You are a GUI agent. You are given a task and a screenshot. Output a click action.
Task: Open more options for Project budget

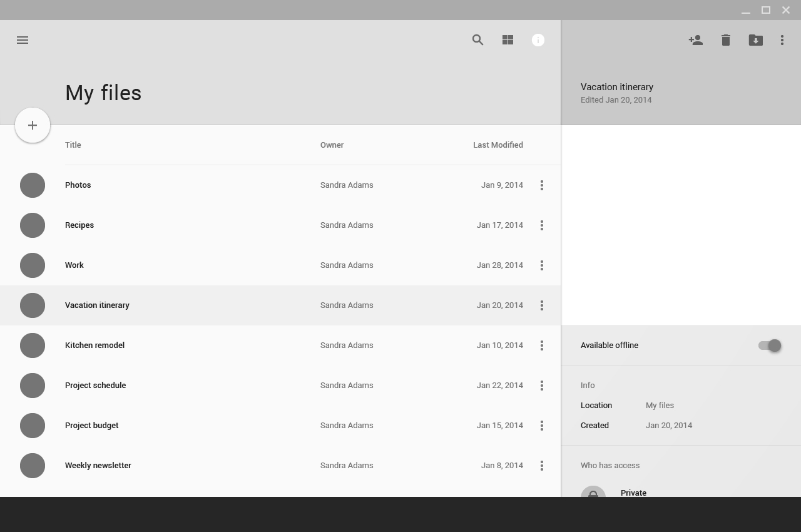(541, 426)
